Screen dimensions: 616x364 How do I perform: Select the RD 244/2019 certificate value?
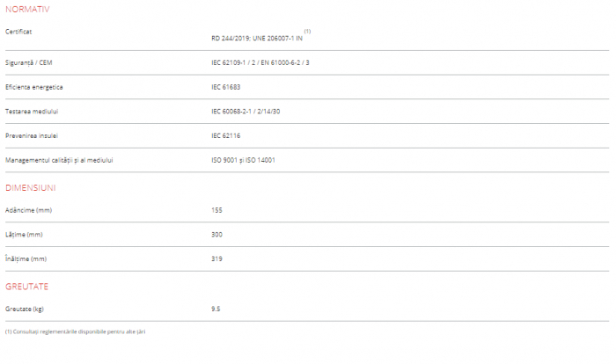[x=256, y=39]
